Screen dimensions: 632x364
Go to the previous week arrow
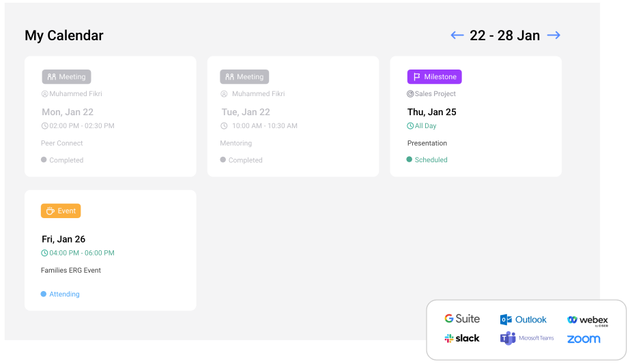(457, 35)
